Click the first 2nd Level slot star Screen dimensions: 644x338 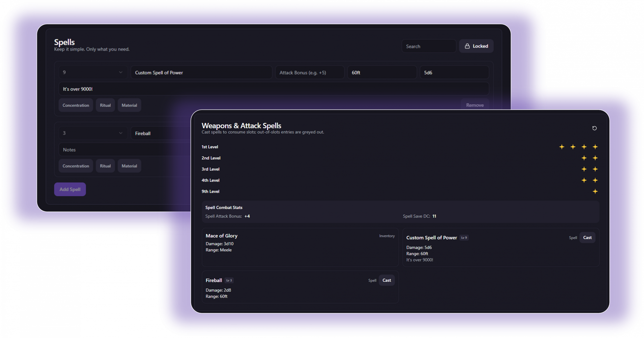584,158
